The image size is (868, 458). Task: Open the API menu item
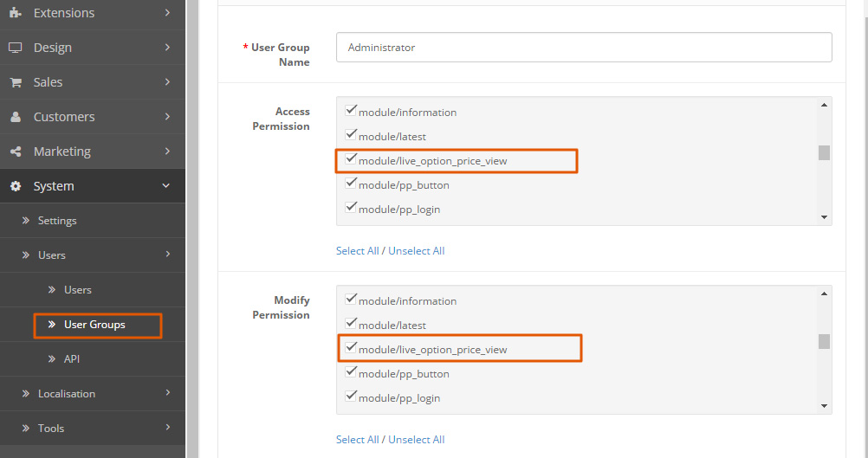(71, 359)
